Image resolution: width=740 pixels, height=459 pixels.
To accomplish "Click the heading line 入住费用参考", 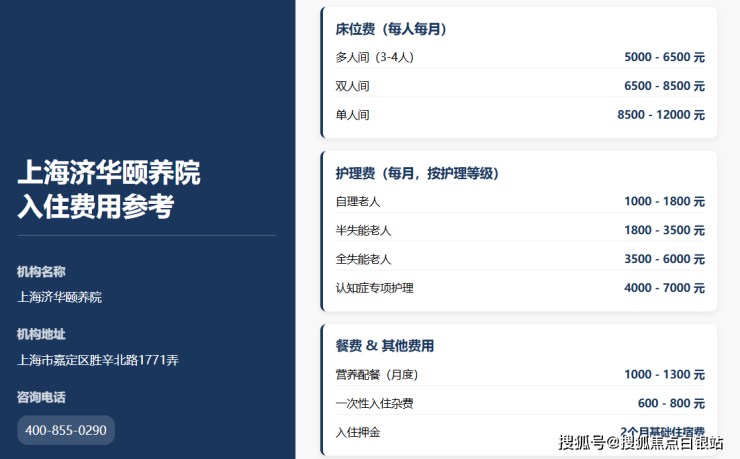I will click(96, 207).
